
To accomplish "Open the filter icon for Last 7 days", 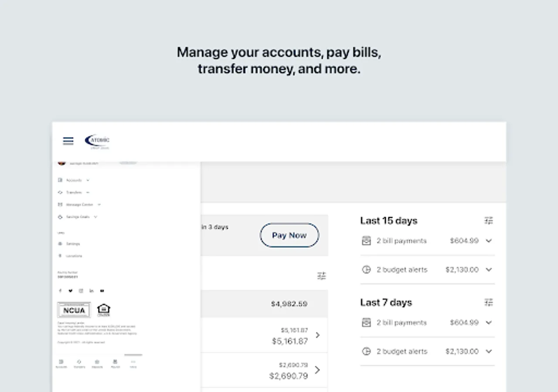I will (x=489, y=302).
